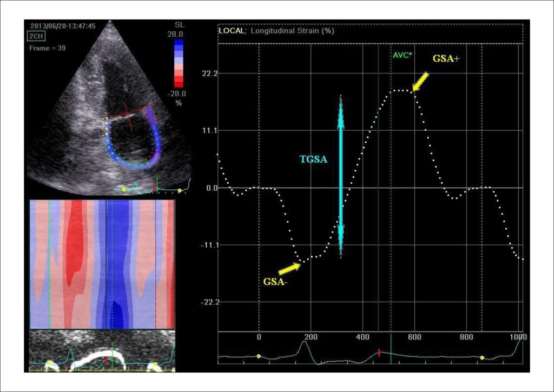Click the -28.0 lower scale value
Viewport: 554px width, 392px height.
pyautogui.click(x=176, y=94)
